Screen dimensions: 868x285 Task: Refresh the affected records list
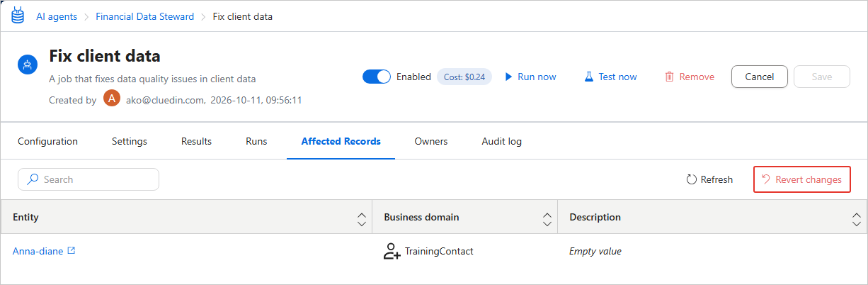pos(709,179)
